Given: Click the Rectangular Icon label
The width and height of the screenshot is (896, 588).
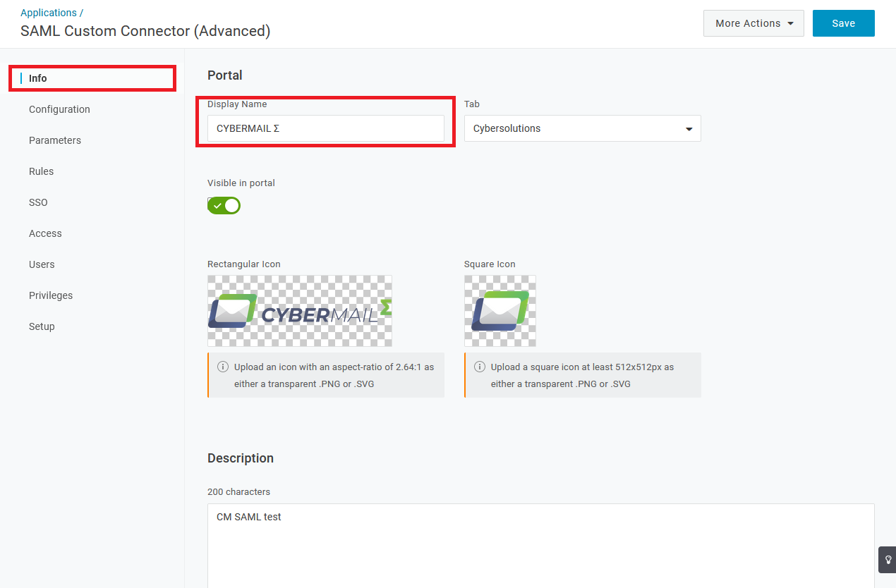Looking at the screenshot, I should point(244,264).
